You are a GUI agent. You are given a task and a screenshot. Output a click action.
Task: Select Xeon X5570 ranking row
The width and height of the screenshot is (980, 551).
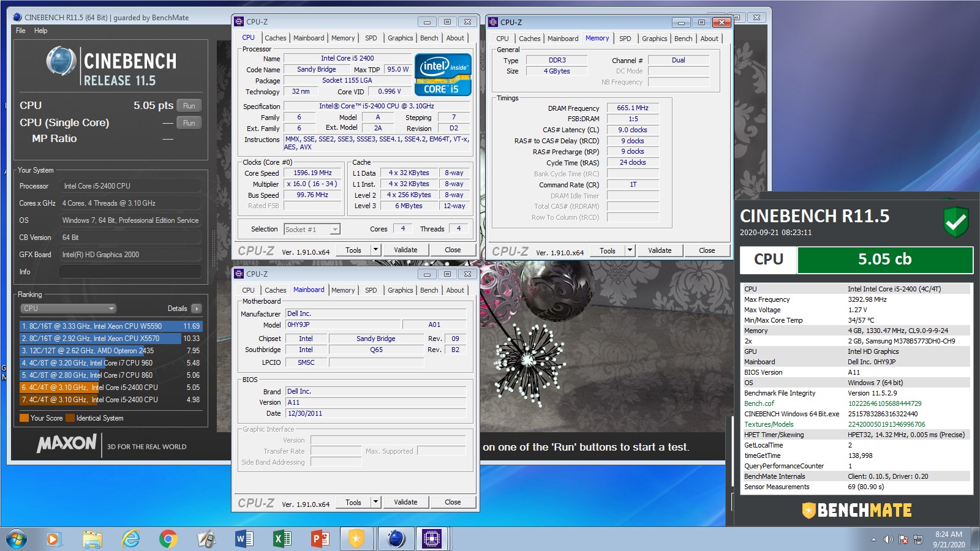click(110, 339)
